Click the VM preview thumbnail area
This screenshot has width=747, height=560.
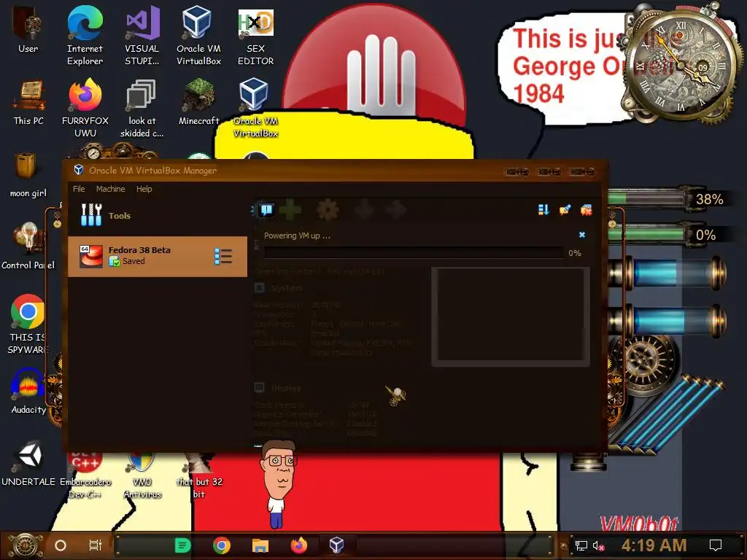[x=511, y=316]
